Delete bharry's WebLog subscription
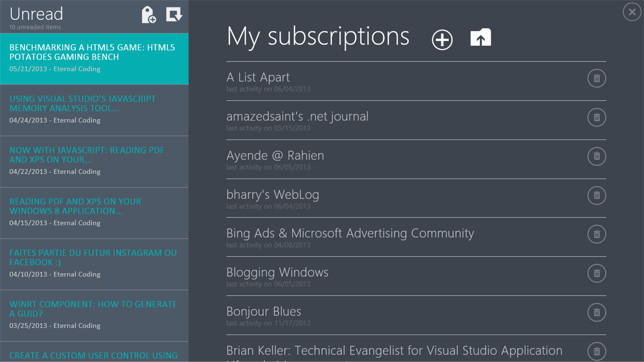The height and width of the screenshot is (362, 644). [597, 195]
